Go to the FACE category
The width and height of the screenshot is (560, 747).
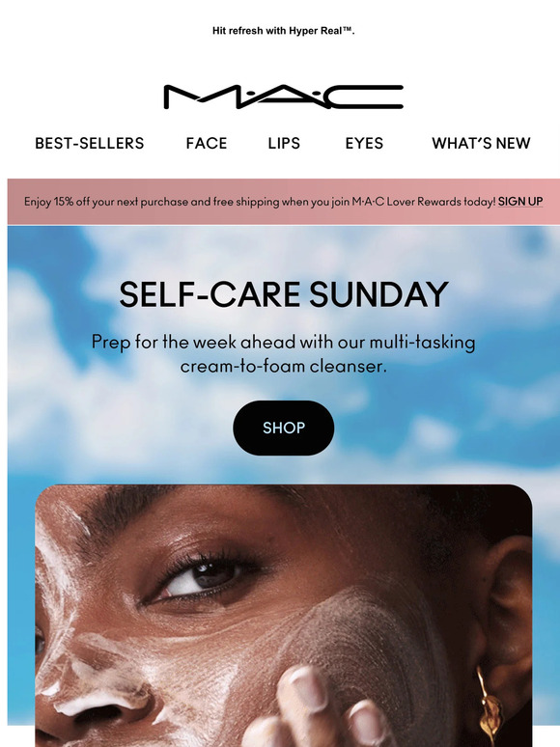[x=207, y=143]
